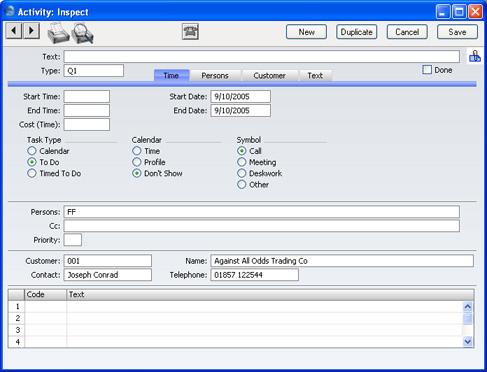
Task: Click the Telephone field 01857 122544
Action: point(254,275)
